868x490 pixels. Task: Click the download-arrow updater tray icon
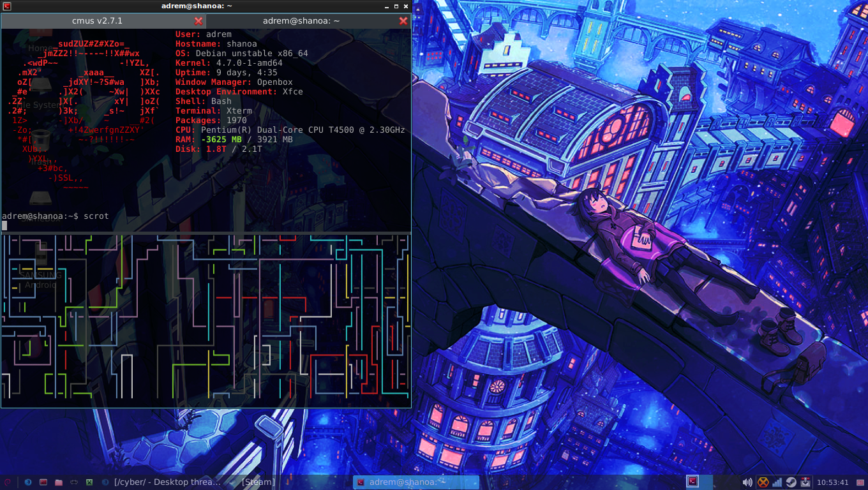tap(805, 482)
